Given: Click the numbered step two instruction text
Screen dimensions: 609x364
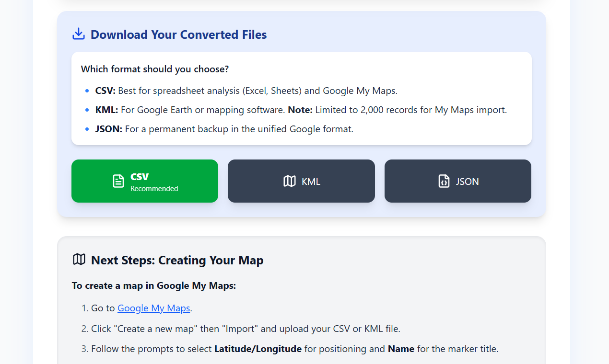Looking at the screenshot, I should pos(245,328).
